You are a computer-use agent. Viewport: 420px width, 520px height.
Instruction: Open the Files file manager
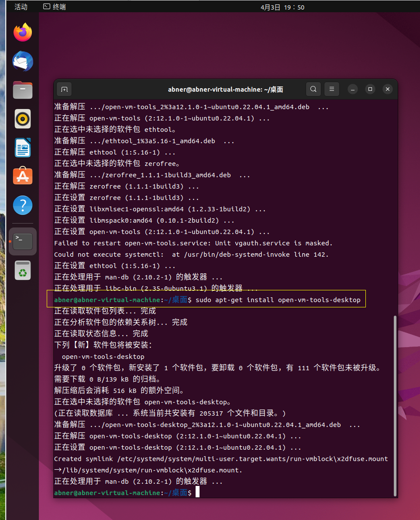22,90
